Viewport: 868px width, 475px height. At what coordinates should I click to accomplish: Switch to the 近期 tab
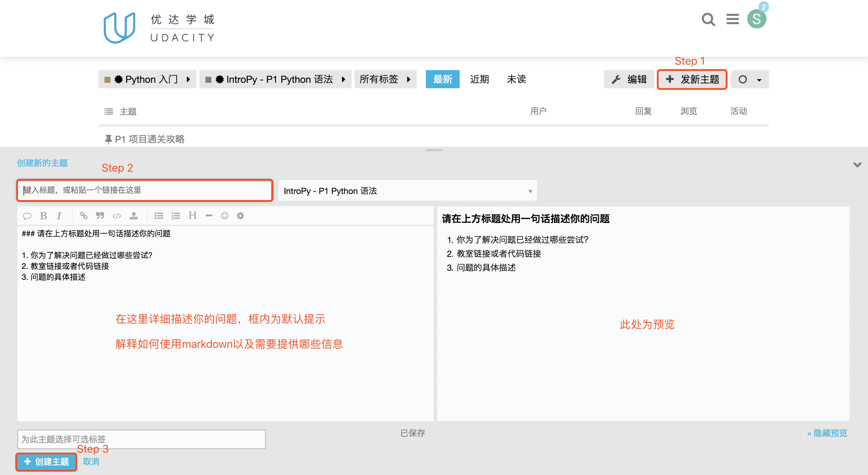(479, 79)
